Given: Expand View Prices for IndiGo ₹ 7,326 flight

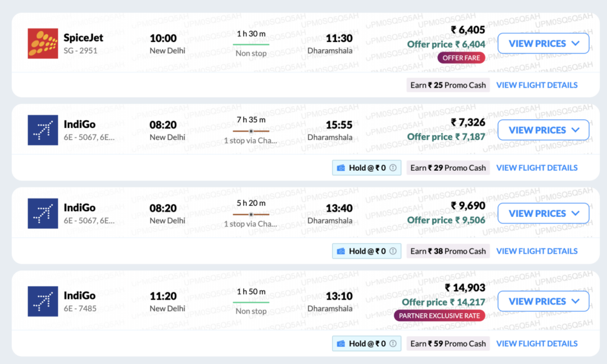Looking at the screenshot, I should pyautogui.click(x=543, y=130).
